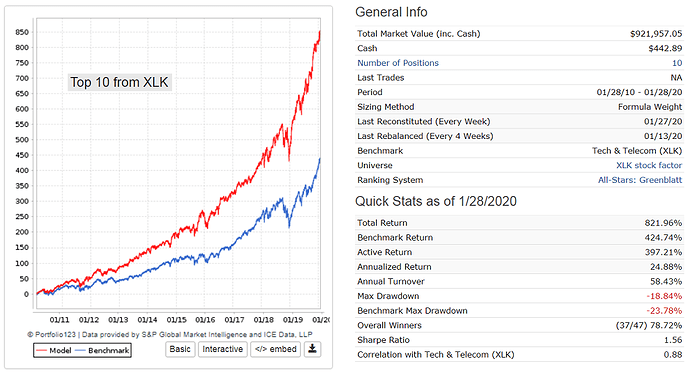The image size is (690, 375).
Task: Open All-Stars: Greenblatt ranking system
Action: pyautogui.click(x=639, y=180)
